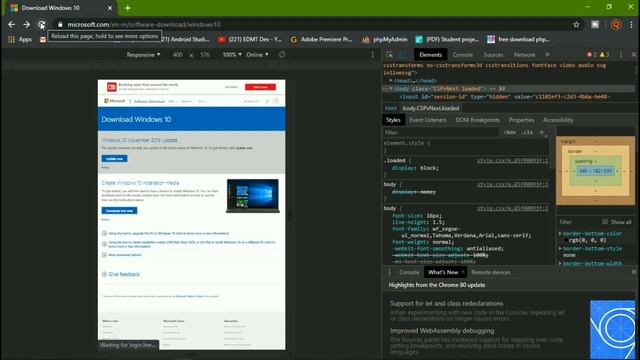Edit the viewport width field 400
This screenshot has height=360, width=640.
pos(178,55)
